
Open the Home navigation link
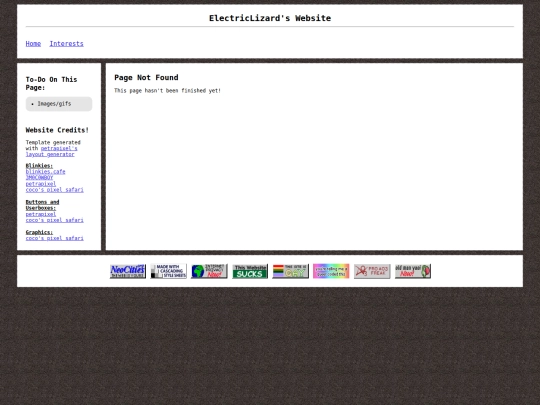[x=33, y=44]
